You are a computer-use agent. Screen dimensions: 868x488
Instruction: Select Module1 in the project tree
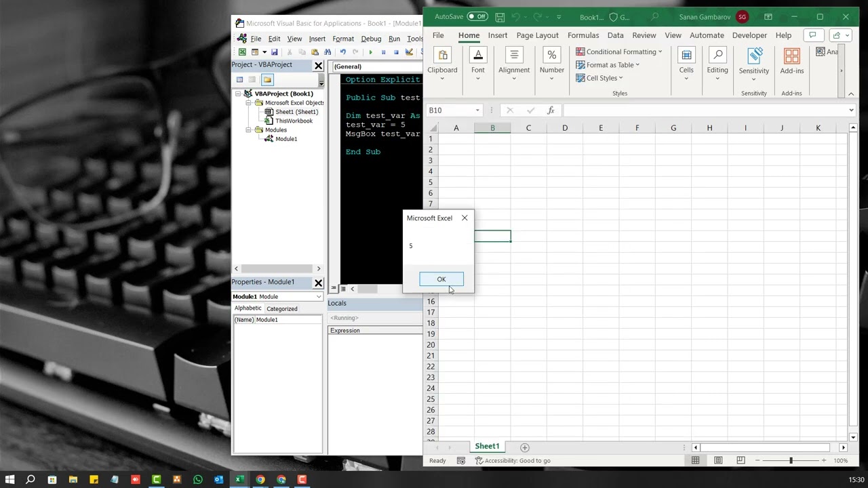[x=285, y=139]
